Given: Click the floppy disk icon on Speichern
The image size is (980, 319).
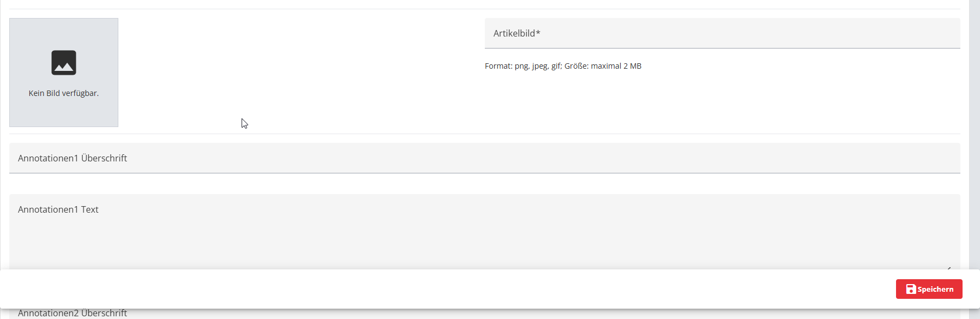Looking at the screenshot, I should (x=911, y=289).
